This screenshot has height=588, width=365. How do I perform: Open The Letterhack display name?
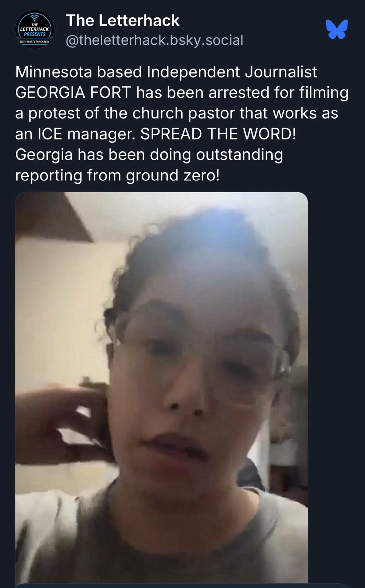[123, 21]
